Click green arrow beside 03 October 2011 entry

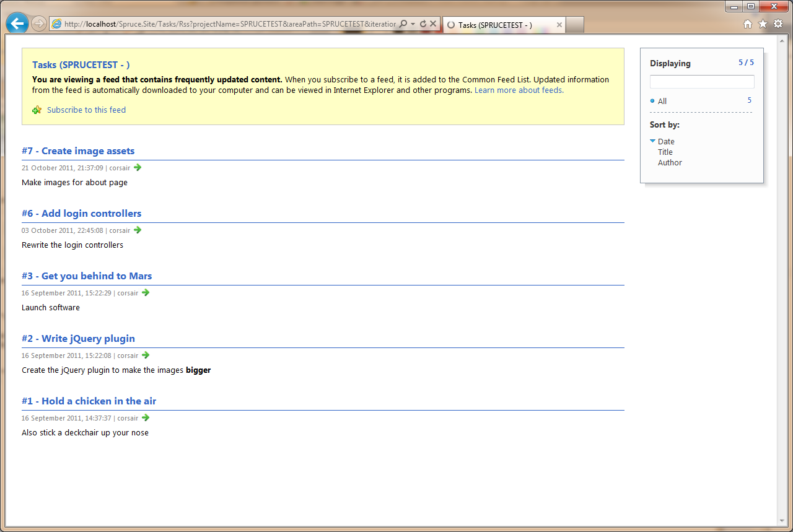[x=138, y=230]
